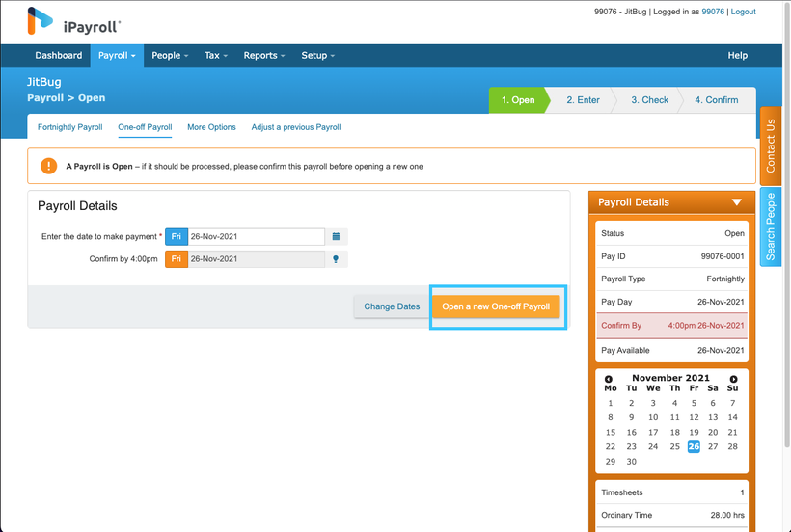Click the November 2021 calendar title
Screen dimensions: 791x532
pos(670,378)
